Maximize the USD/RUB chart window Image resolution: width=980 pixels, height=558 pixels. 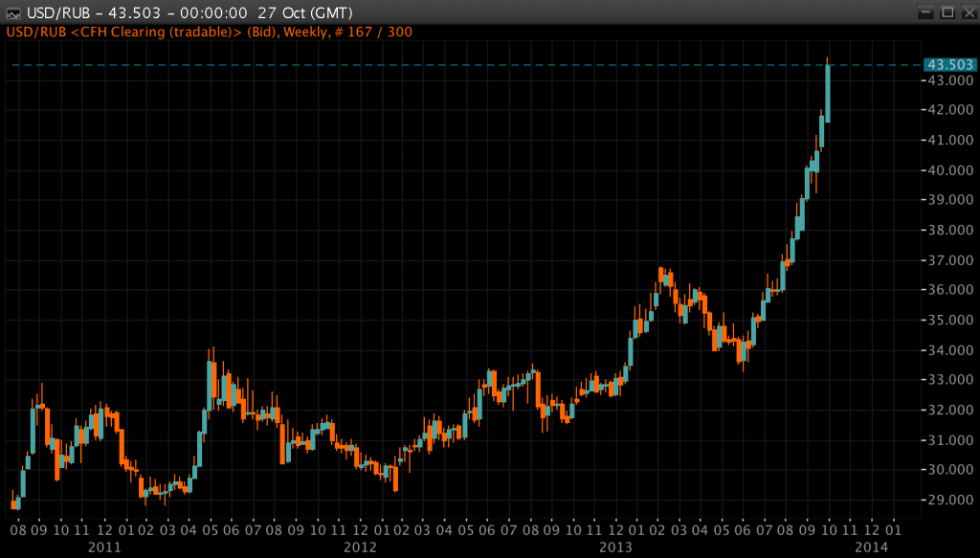tap(947, 11)
